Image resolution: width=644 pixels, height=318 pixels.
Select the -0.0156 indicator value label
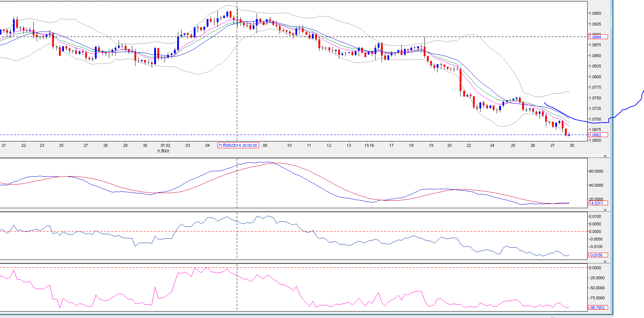tap(598, 255)
